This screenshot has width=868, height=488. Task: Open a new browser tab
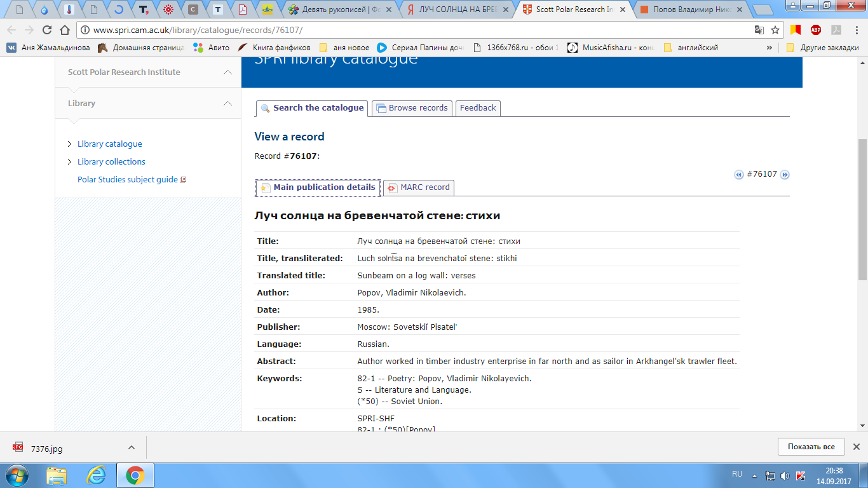[763, 10]
